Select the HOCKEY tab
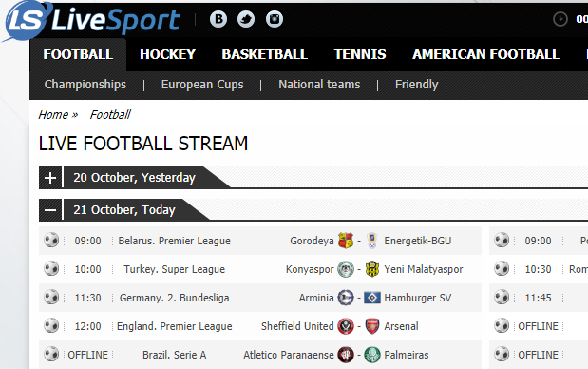The height and width of the screenshot is (369, 588). point(167,54)
